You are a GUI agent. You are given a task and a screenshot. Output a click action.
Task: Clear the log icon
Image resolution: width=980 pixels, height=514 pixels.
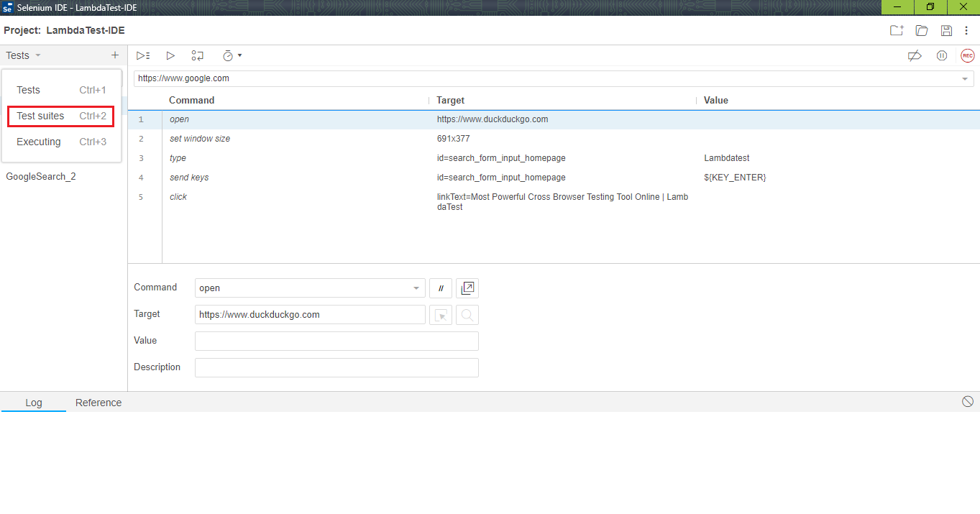pyautogui.click(x=968, y=402)
